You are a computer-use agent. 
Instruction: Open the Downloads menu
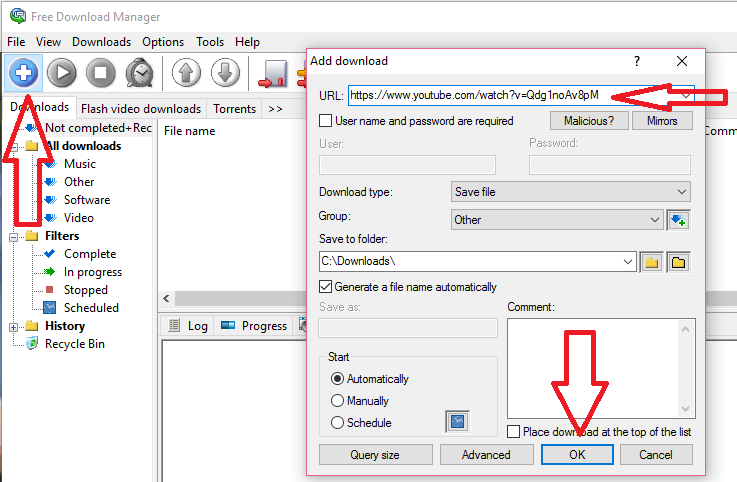click(102, 42)
